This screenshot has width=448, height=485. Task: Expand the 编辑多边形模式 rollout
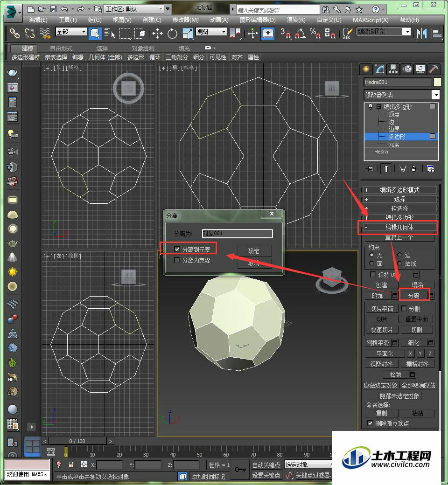399,190
